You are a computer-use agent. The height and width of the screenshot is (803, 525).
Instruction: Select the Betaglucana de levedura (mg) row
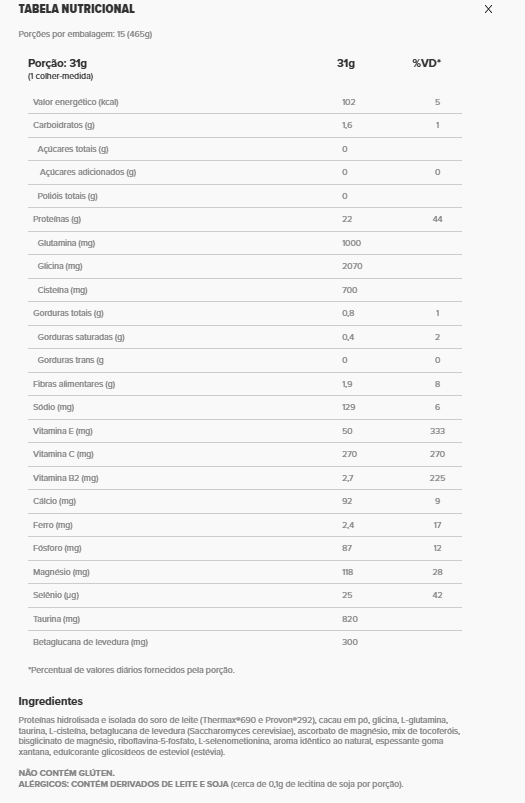click(245, 642)
